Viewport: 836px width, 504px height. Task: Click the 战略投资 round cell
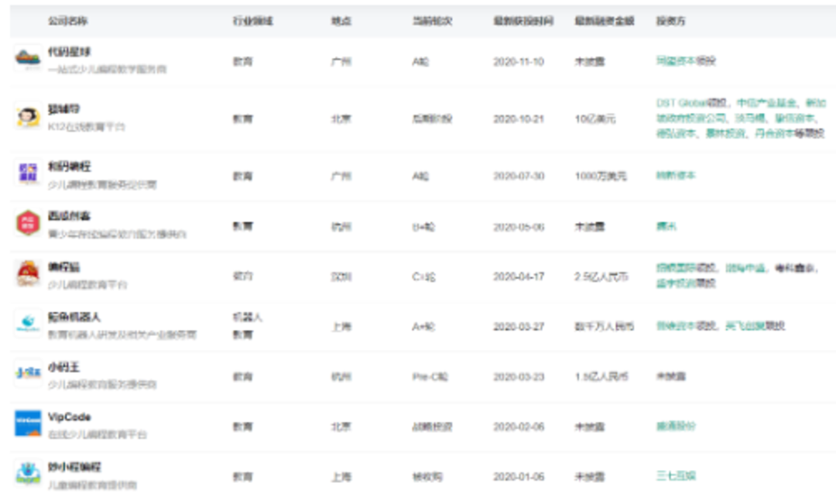click(432, 427)
